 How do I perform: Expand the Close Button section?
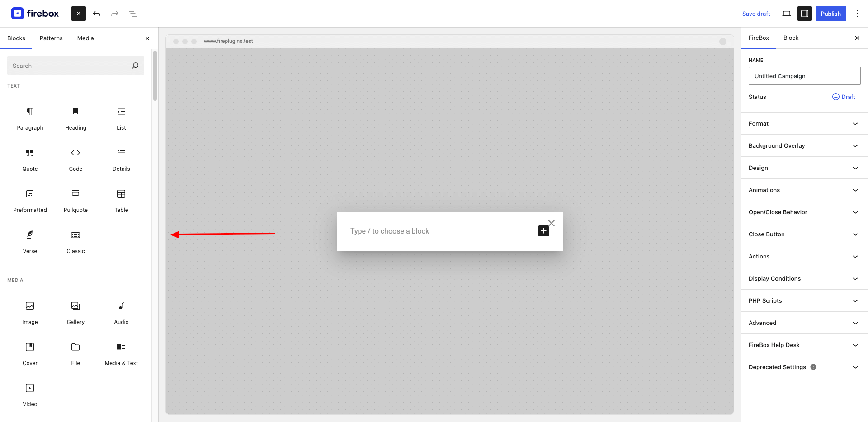coord(804,234)
